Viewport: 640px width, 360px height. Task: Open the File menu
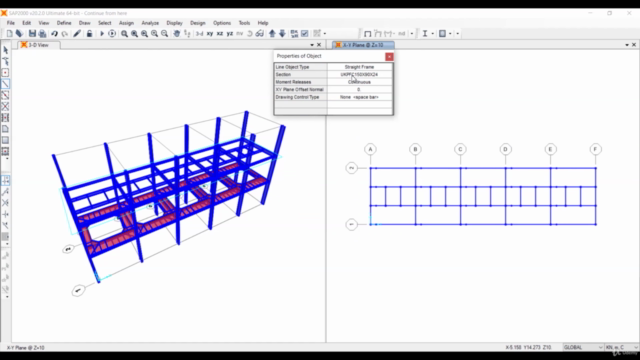click(11, 23)
